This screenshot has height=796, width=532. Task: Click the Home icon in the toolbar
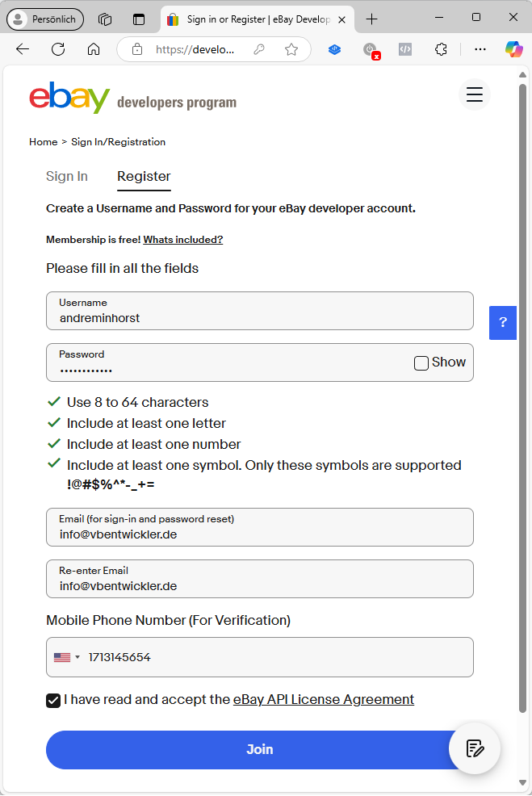coord(93,49)
